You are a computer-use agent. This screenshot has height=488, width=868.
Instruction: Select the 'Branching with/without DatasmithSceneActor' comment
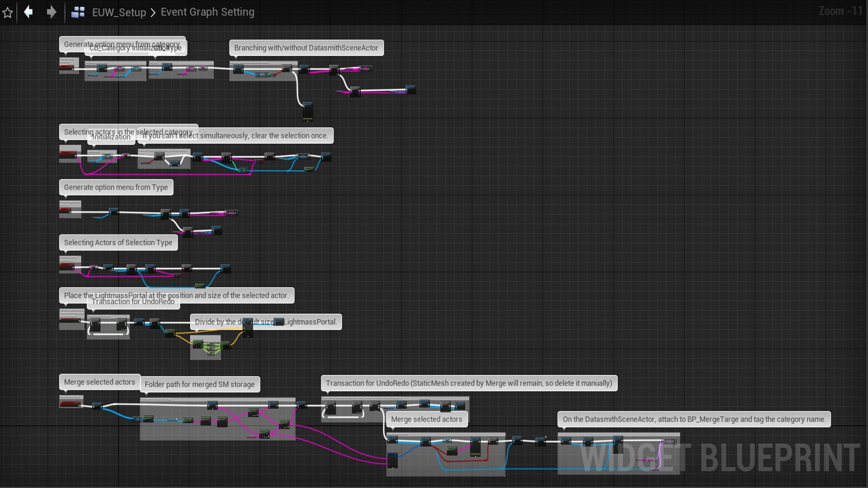(x=306, y=48)
